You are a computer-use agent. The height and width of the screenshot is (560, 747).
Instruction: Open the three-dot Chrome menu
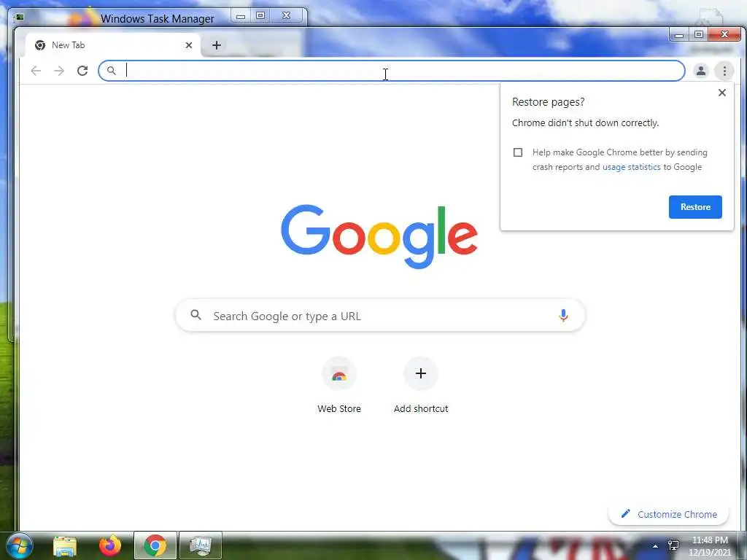(724, 71)
